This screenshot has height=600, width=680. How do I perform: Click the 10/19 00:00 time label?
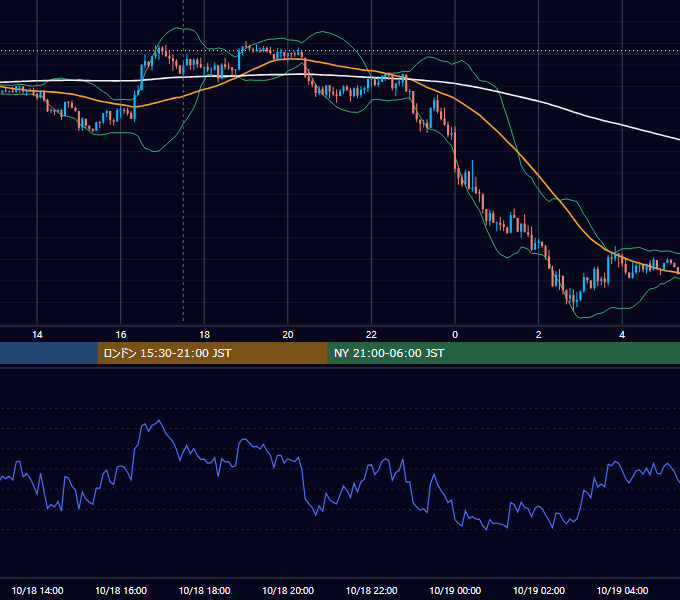pos(455,590)
